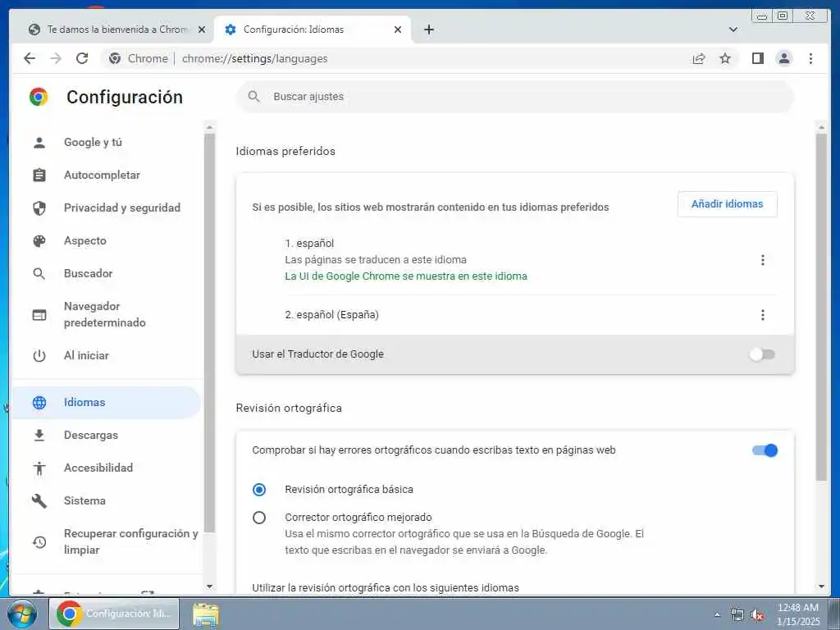The width and height of the screenshot is (840, 630).
Task: Click the Recuperar configuración restore icon
Action: (x=39, y=542)
